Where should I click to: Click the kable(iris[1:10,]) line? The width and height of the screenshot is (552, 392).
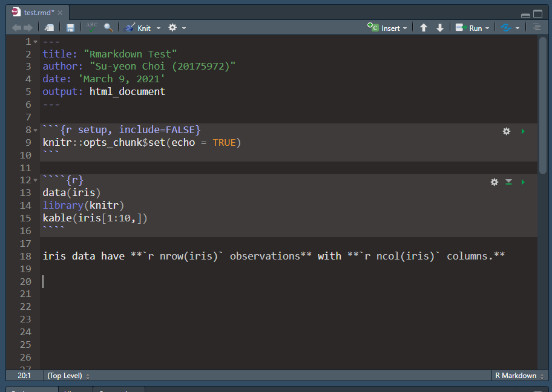95,218
